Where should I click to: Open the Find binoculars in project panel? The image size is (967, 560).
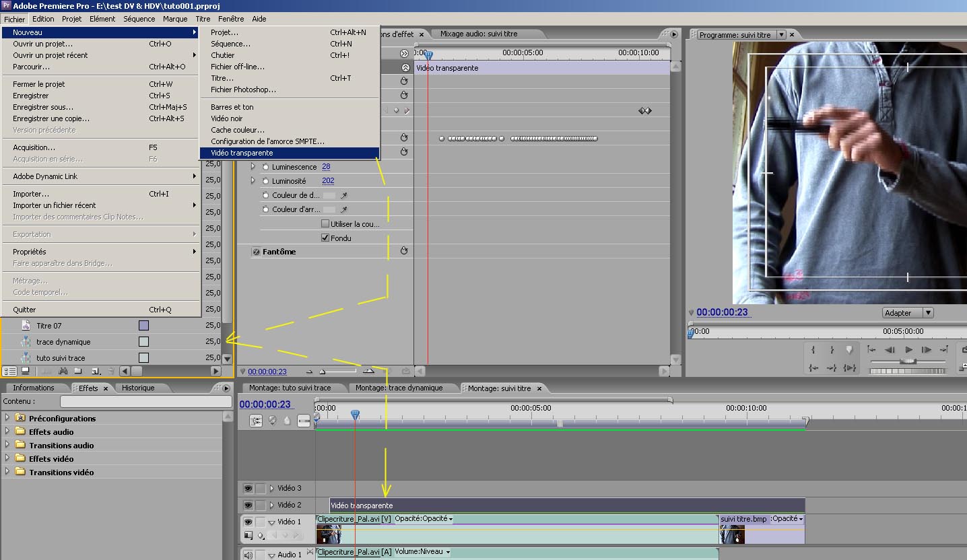[63, 371]
